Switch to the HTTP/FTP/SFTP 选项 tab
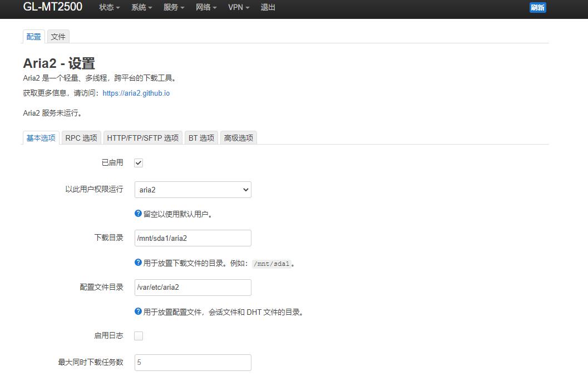The image size is (588, 376). (x=143, y=137)
